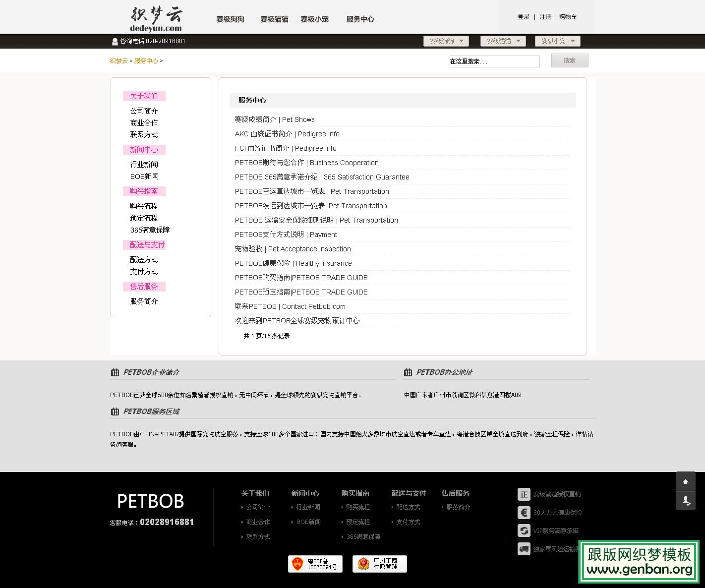
Task: Click footer 公司简介 link
Action: (258, 507)
